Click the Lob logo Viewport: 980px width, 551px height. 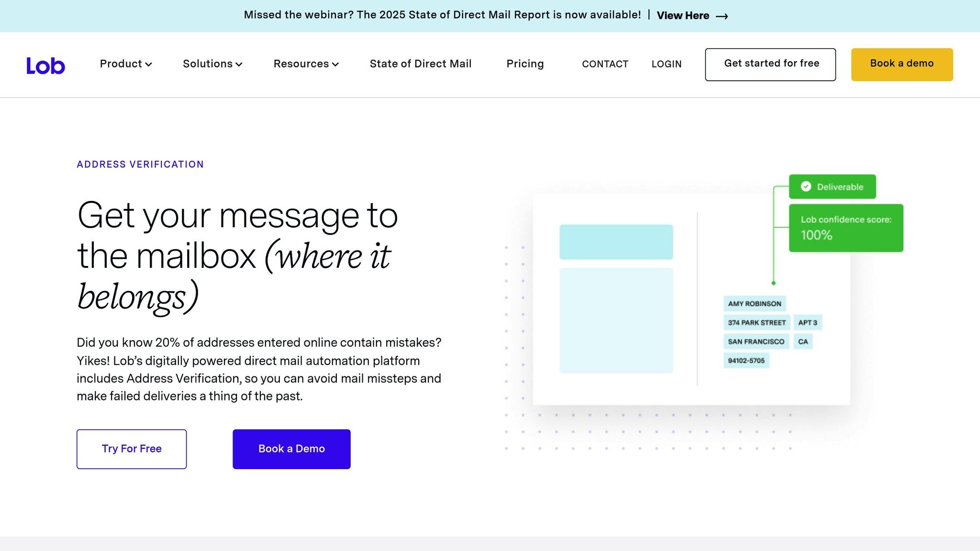point(45,65)
